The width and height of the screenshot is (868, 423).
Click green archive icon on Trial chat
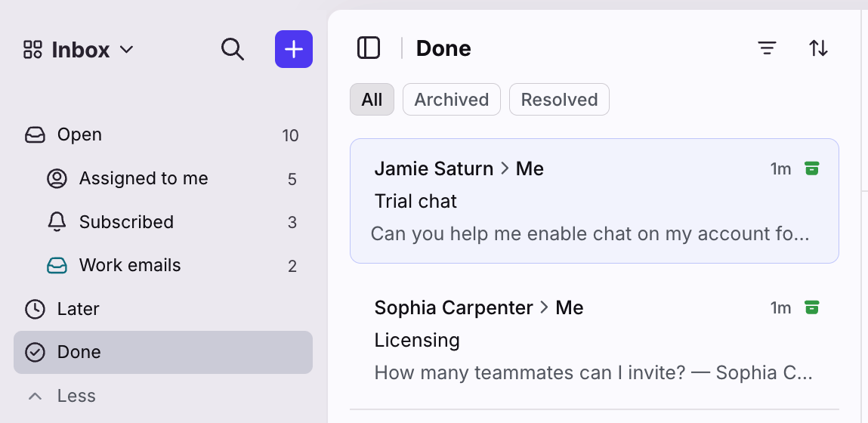(x=811, y=168)
